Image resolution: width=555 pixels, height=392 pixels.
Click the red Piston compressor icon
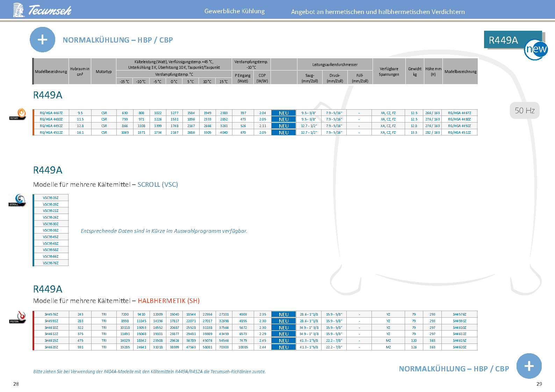point(18,317)
